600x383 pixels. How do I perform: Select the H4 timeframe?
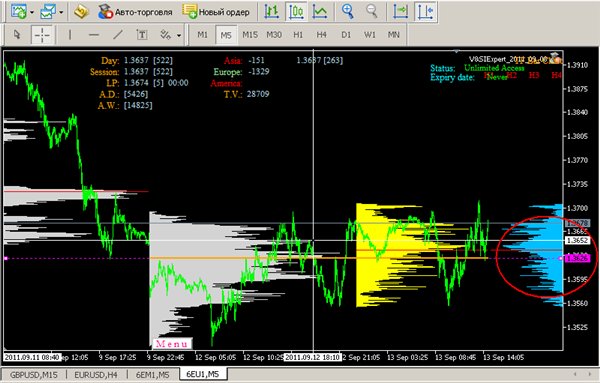pyautogui.click(x=321, y=35)
